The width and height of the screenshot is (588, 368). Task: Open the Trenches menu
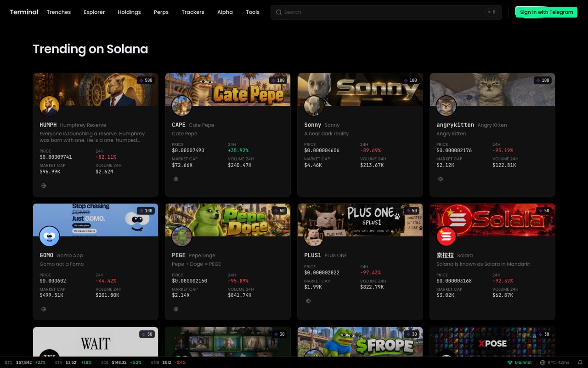click(x=59, y=12)
